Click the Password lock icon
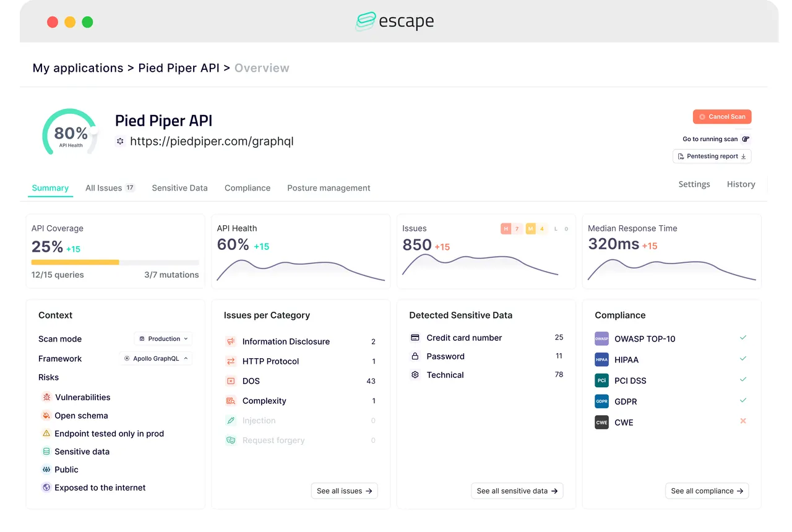This screenshot has height=532, width=792. [415, 356]
